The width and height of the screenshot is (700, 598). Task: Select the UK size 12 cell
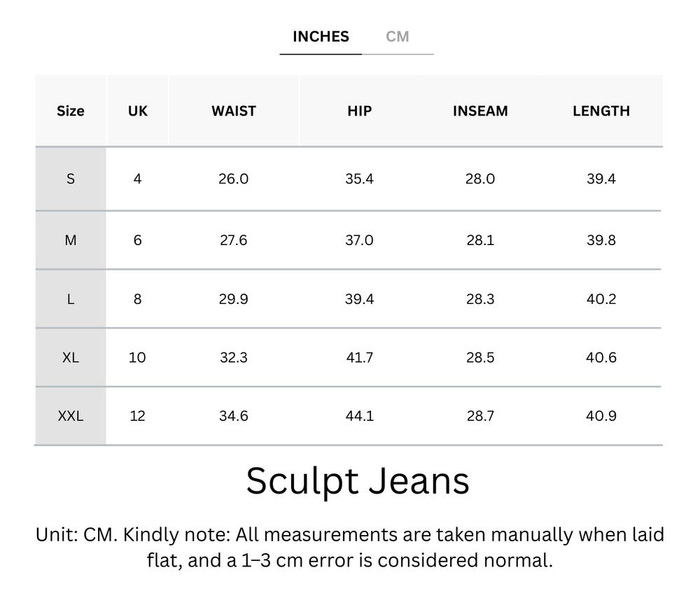tap(137, 415)
